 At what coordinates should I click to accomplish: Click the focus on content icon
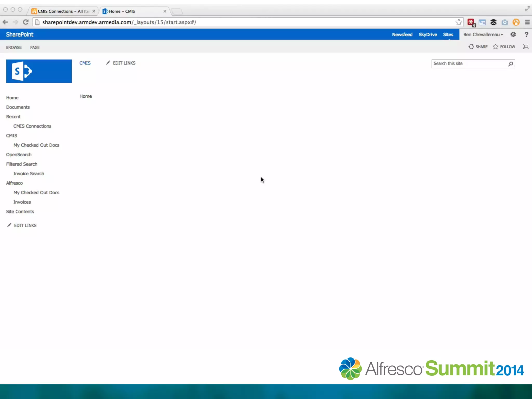[x=526, y=46]
